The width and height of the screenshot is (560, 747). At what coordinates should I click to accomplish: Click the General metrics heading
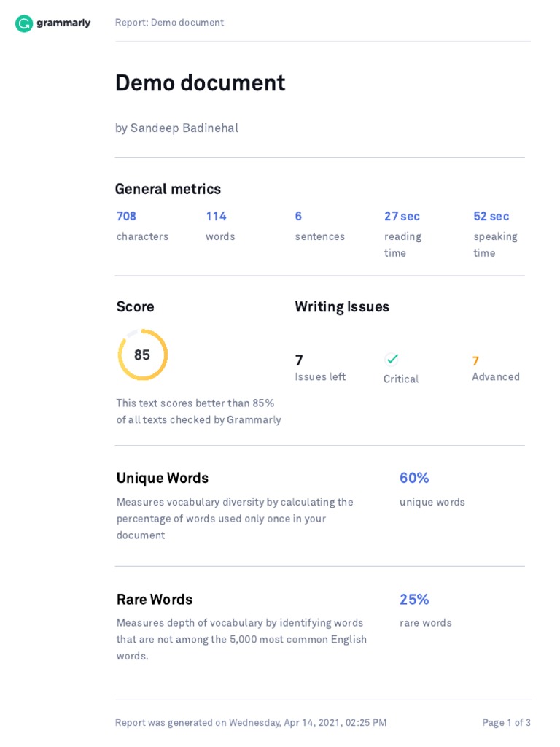click(x=168, y=189)
